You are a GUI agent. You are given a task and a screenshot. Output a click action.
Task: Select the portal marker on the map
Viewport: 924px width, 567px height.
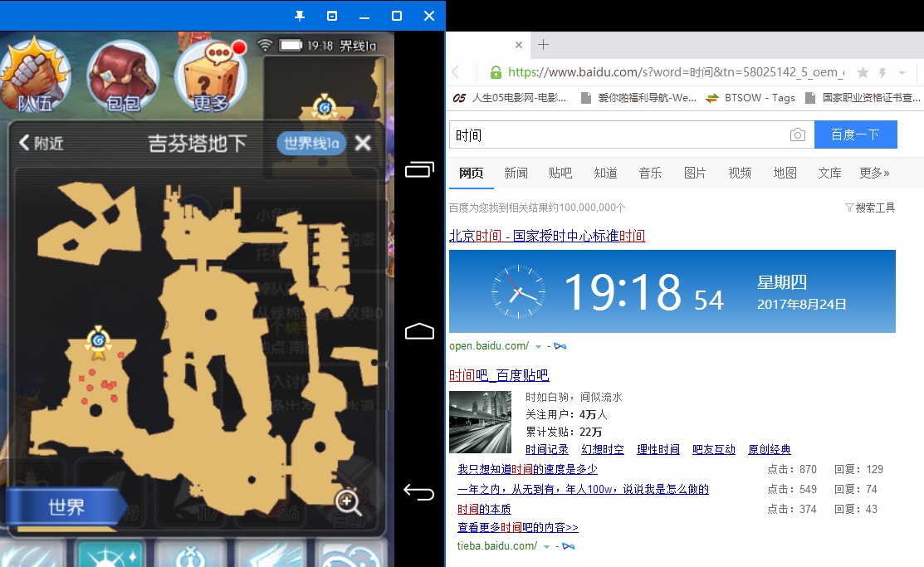(x=99, y=342)
